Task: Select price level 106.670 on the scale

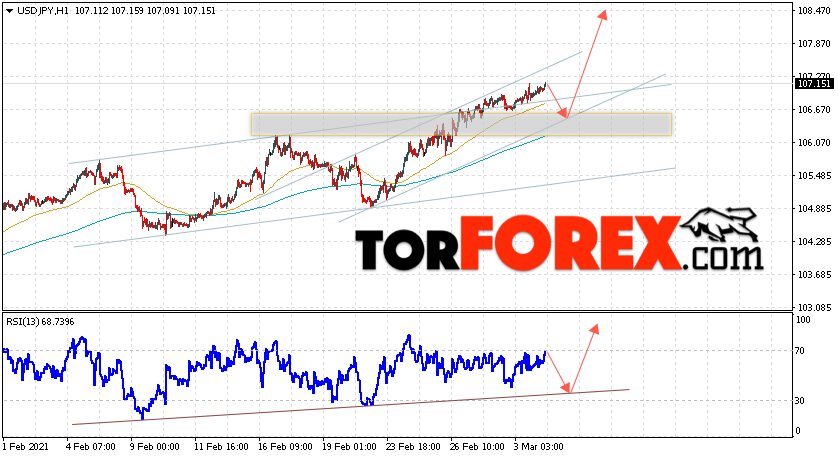Action: pos(814,110)
